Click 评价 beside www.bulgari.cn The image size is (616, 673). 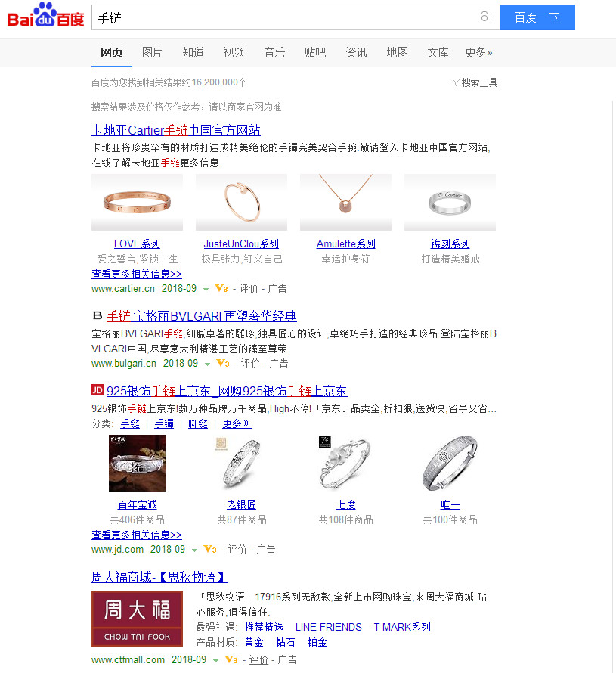coord(250,363)
